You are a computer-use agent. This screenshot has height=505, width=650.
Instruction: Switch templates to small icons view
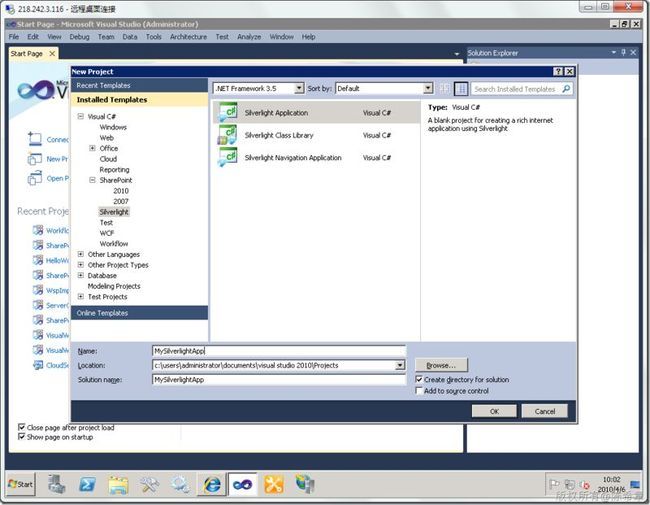coord(445,88)
